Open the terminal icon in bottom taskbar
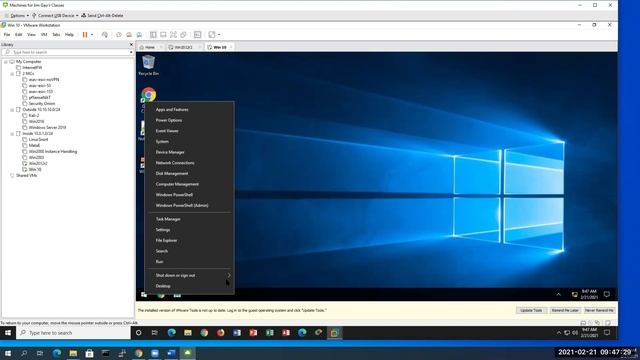This screenshot has width=640, height=360. (106, 353)
